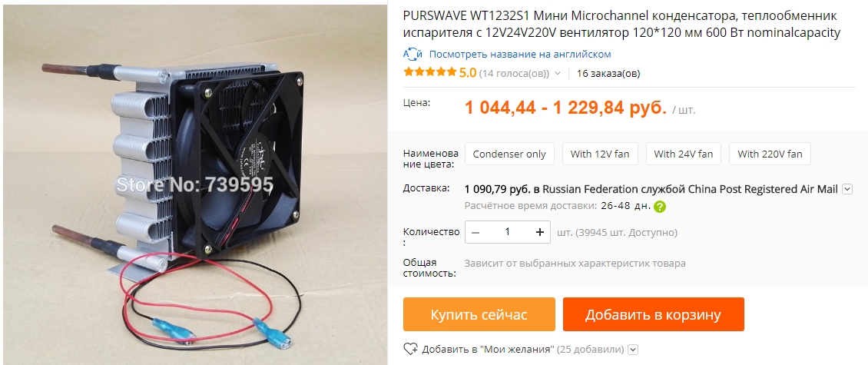This screenshot has height=365, width=868.
Task: Click the heart wishlist icon
Action: tap(410, 349)
